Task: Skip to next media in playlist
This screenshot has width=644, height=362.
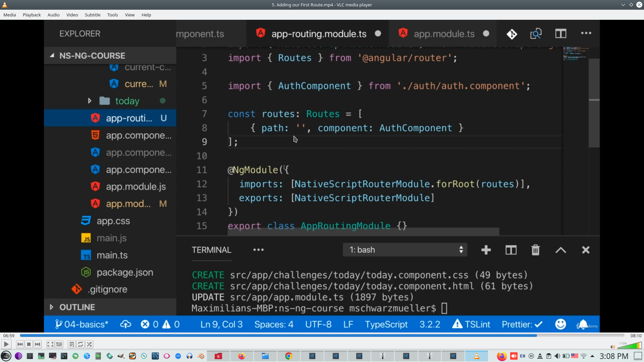Action: pyautogui.click(x=38, y=344)
